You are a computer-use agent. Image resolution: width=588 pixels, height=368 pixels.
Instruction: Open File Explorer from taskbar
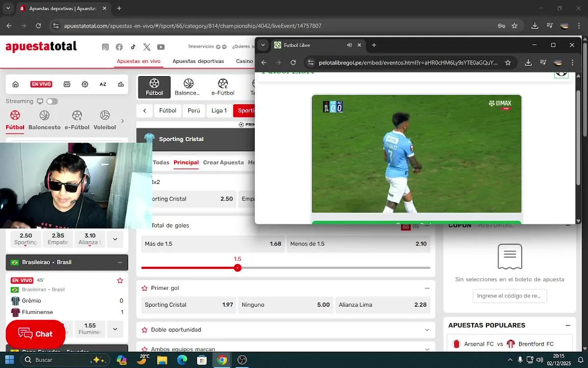click(x=162, y=360)
